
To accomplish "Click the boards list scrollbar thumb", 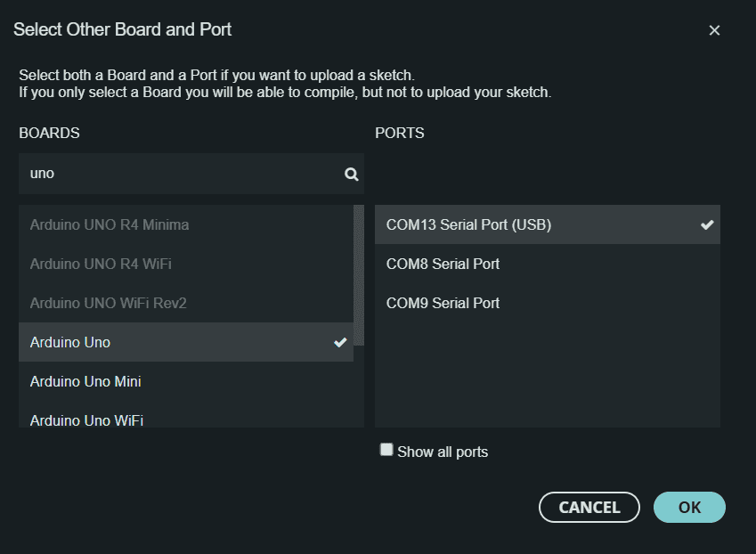I will click(359, 275).
